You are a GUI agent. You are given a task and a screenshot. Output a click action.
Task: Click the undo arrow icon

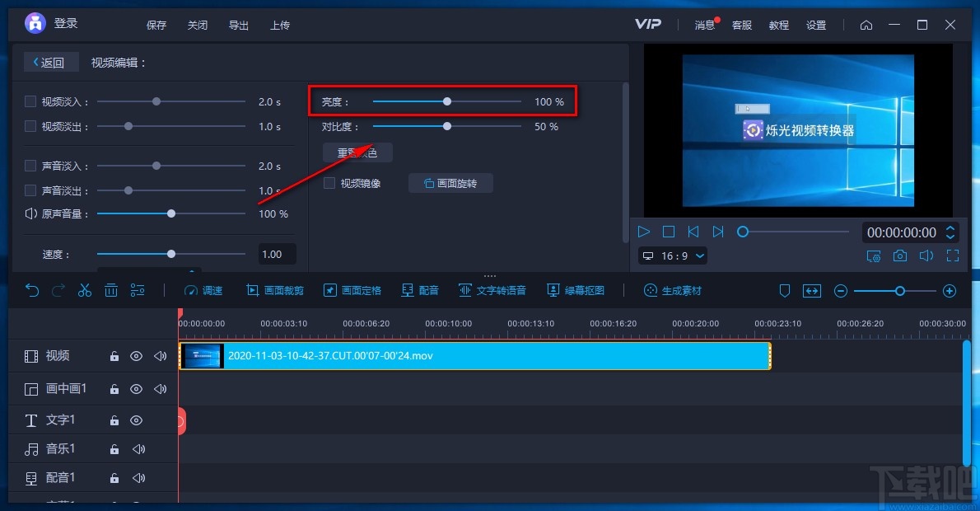click(32, 290)
